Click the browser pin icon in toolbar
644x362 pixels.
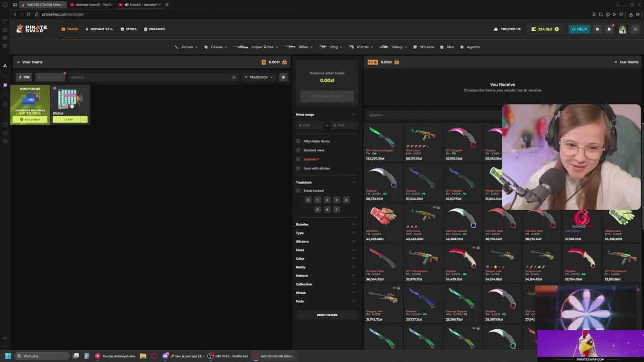tap(594, 14)
